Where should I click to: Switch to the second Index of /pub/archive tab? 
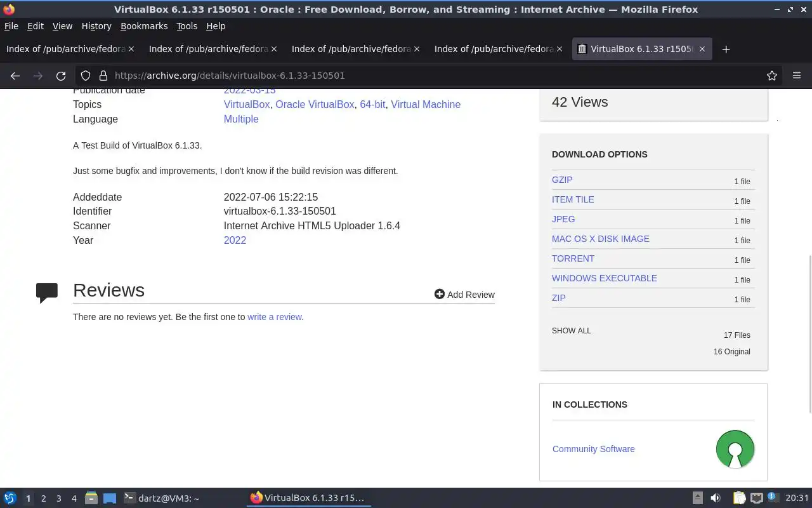[x=214, y=49]
